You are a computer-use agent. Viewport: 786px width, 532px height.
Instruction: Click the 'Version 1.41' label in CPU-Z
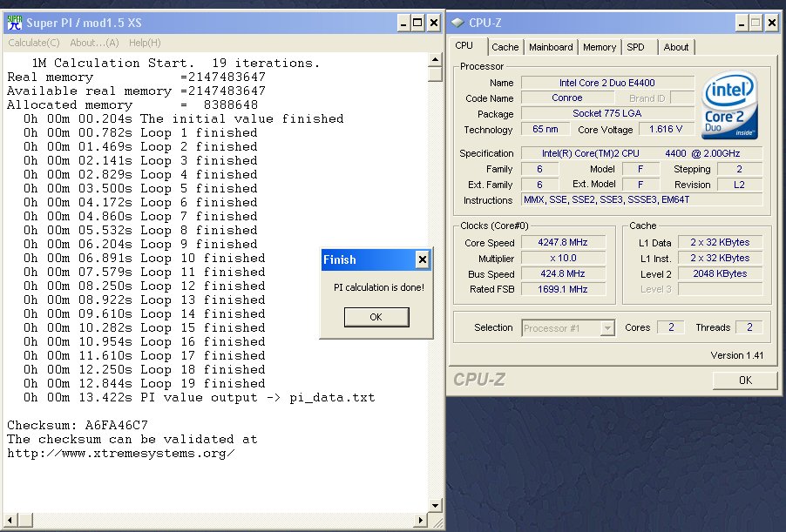737,355
